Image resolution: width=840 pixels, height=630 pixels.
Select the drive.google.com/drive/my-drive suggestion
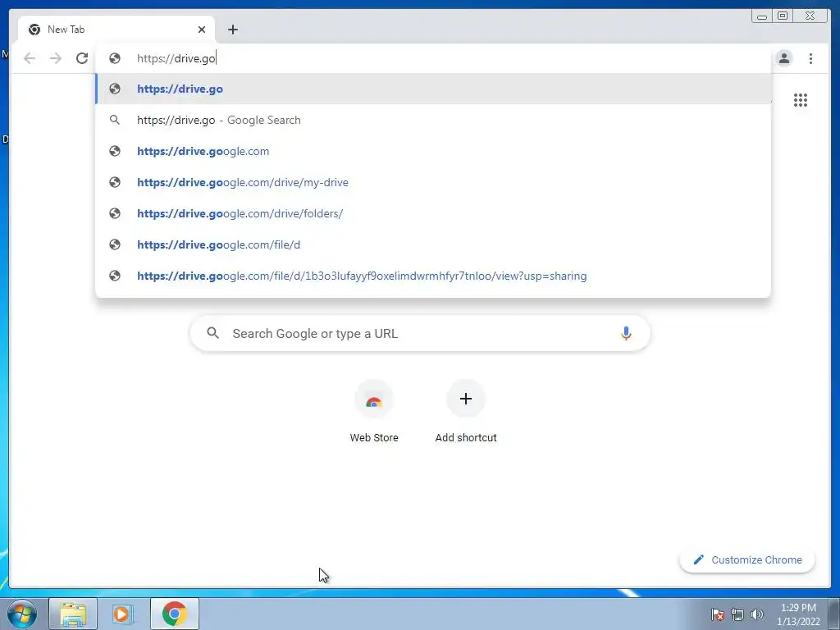pos(433,182)
